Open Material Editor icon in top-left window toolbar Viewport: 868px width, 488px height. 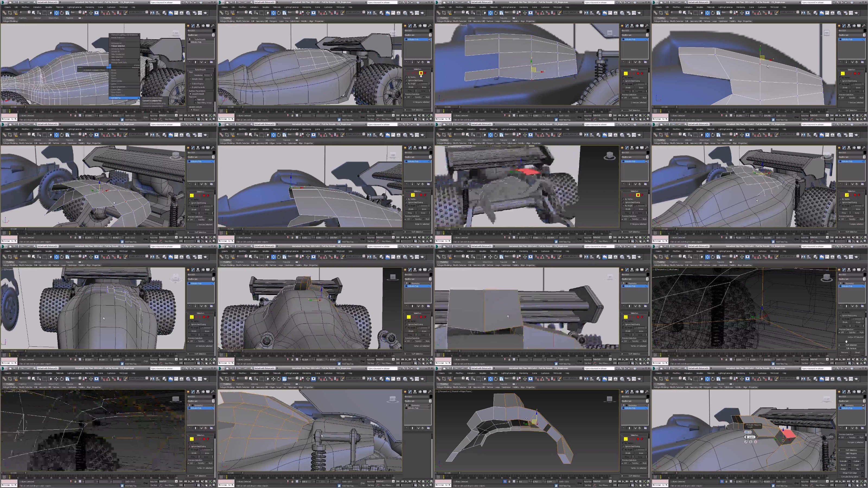click(188, 13)
